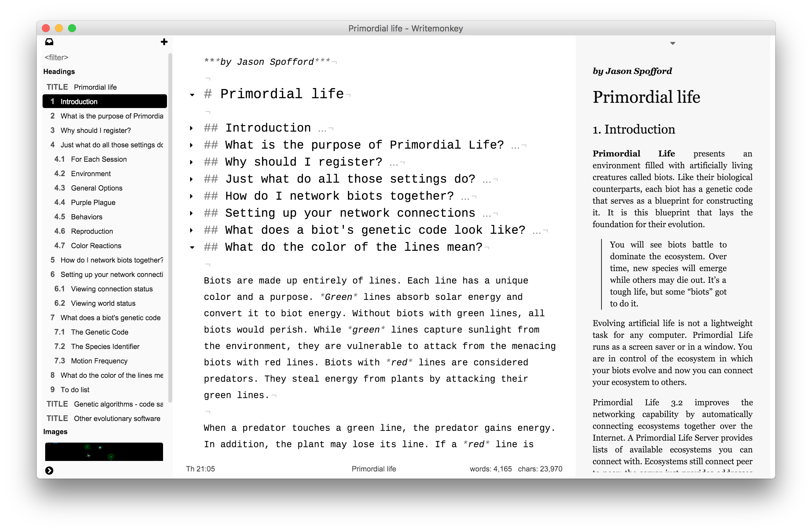812x531 pixels.
Task: Select the Behaviors subsection 4.5
Action: [86, 216]
